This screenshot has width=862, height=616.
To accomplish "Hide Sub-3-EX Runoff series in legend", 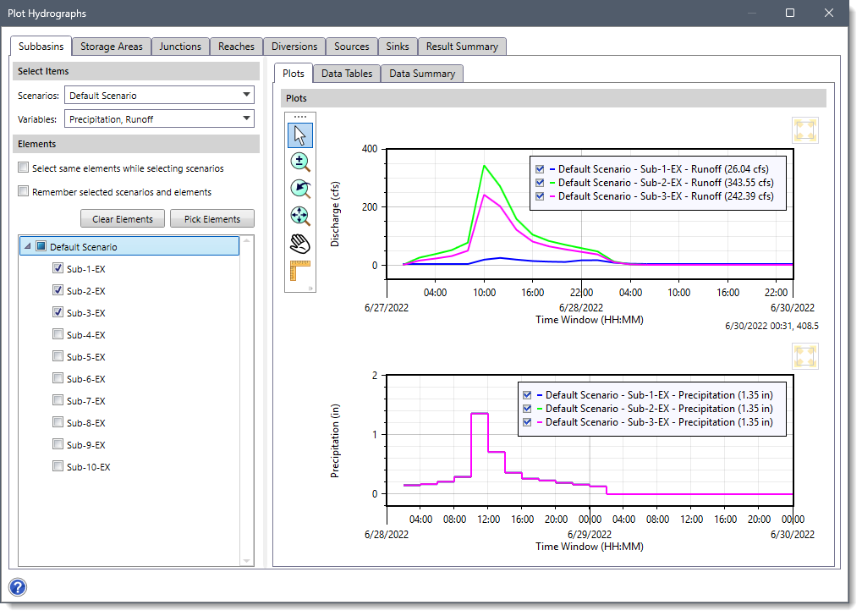I will coord(540,195).
